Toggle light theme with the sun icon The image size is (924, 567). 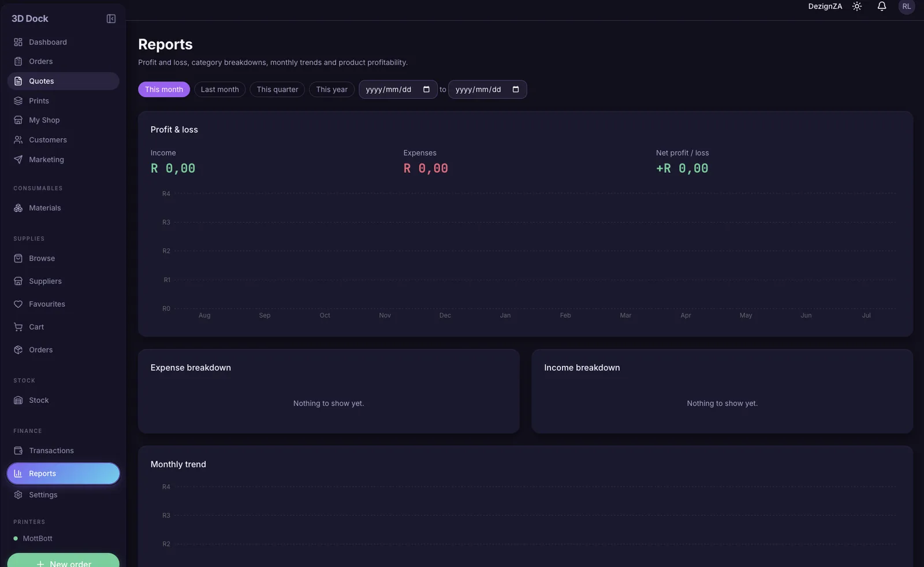pos(857,6)
